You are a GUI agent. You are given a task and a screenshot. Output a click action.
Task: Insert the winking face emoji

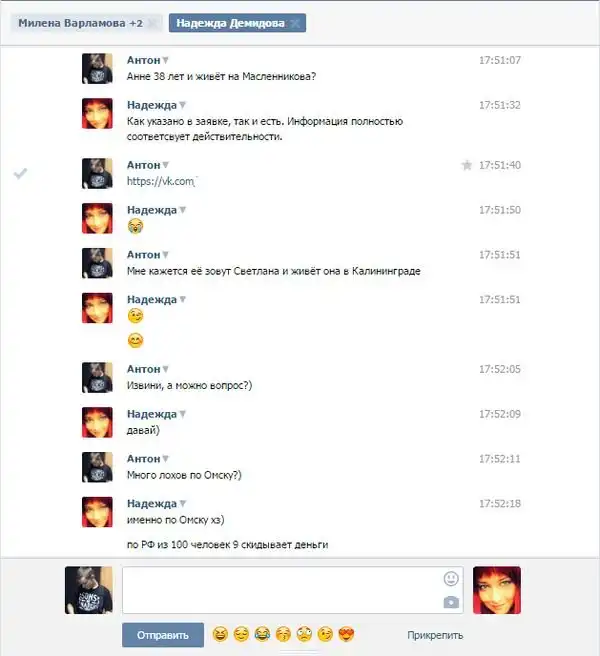pos(326,635)
